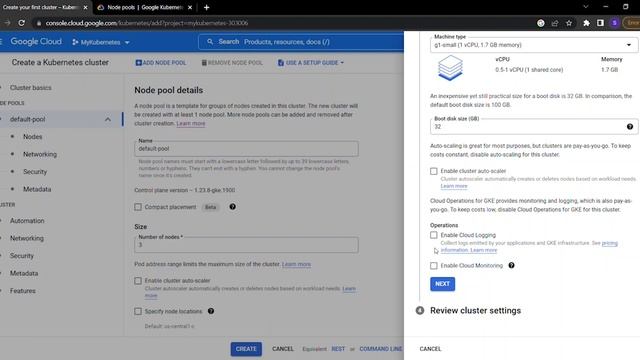Click the blue Create button
The height and width of the screenshot is (360, 640).
[x=246, y=349]
